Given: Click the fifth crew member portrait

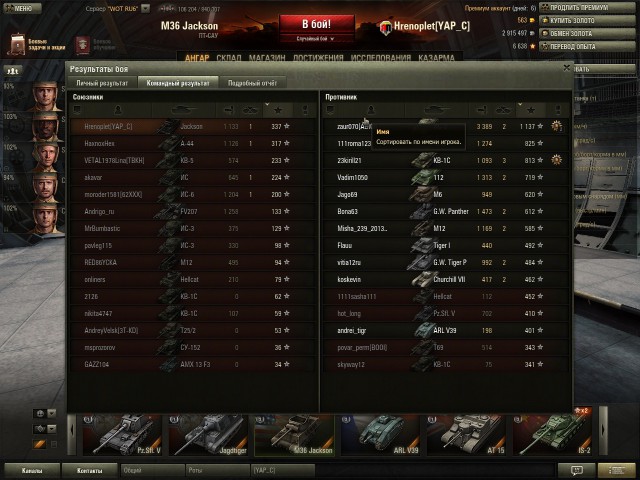Looking at the screenshot, I should click(x=44, y=218).
